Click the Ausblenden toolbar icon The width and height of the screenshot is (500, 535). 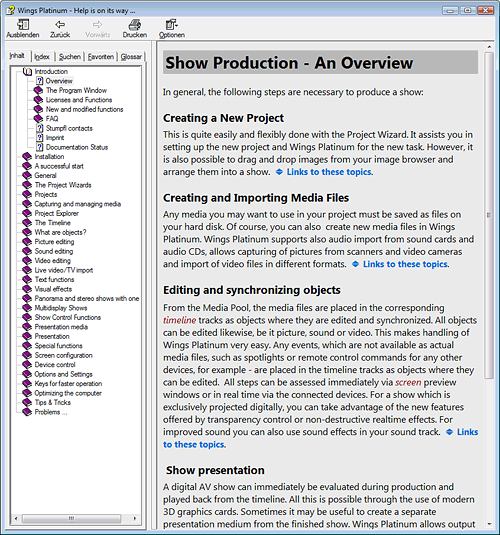(23, 25)
